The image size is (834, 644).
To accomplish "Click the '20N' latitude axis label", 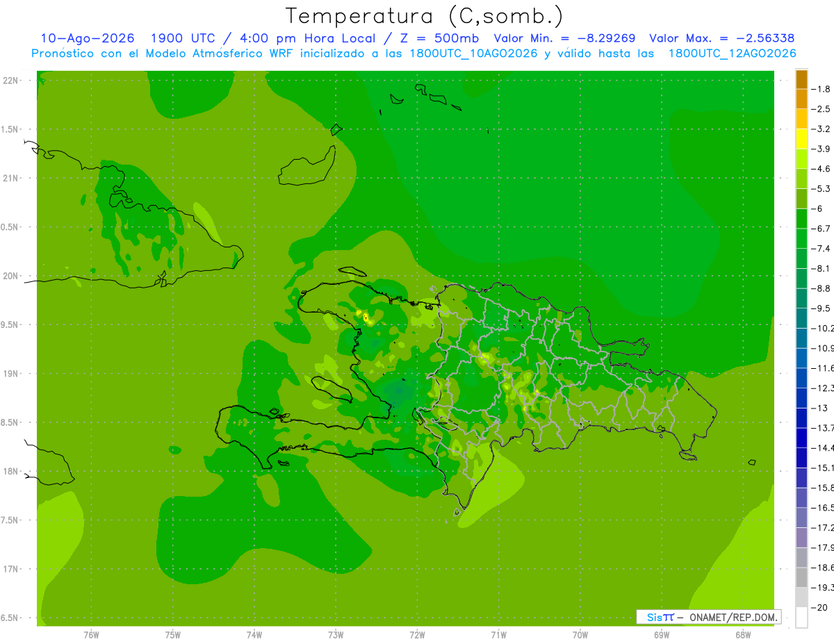I will tap(12, 276).
